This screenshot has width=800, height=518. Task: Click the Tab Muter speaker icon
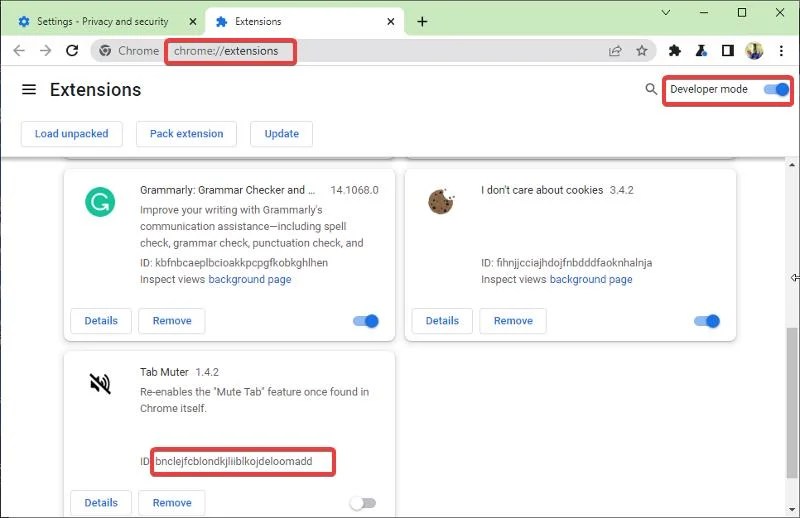coord(100,383)
